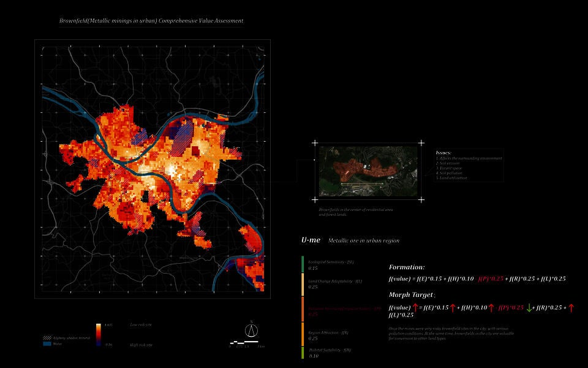Click the '0.10' value under Habitat Suitability
Image resolution: width=588 pixels, height=368 pixels.
[x=314, y=356]
